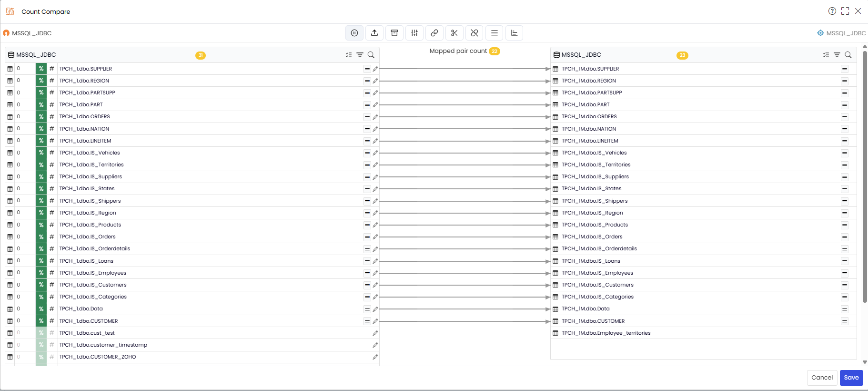Select TPCH_1.dbo.IS_Categories in the left list
The width and height of the screenshot is (868, 391).
(x=93, y=297)
